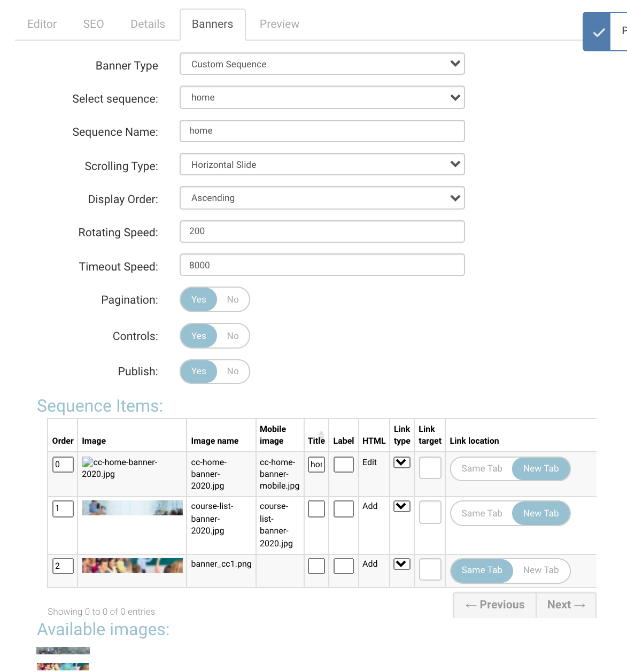
Task: Click the broken cc-home-banner image icon
Action: click(88, 462)
